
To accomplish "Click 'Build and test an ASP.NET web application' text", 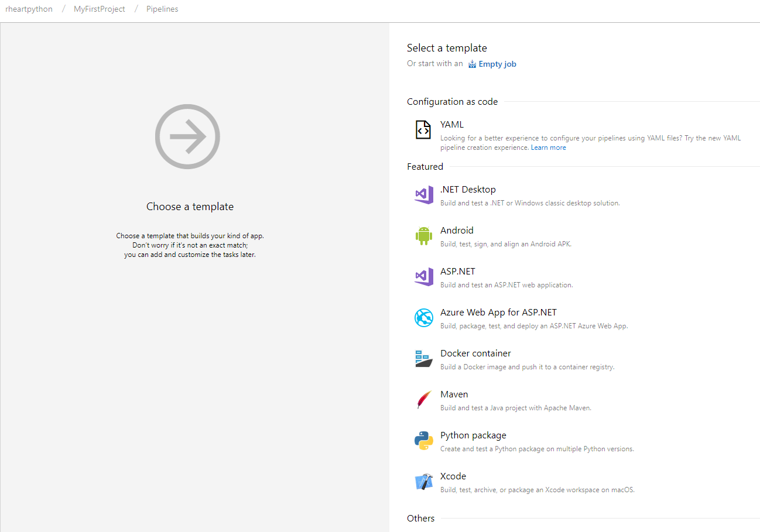I will click(x=506, y=285).
